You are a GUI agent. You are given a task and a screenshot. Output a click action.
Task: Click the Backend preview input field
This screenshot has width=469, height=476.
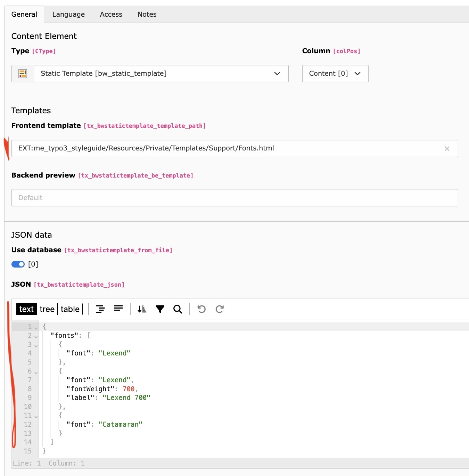coord(234,198)
